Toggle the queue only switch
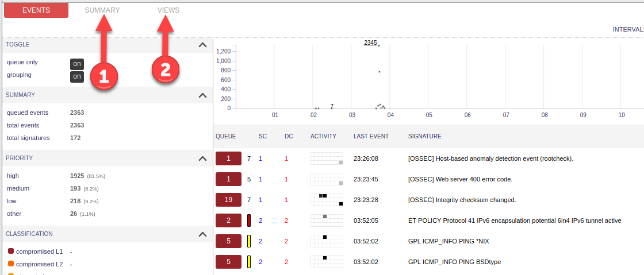 [x=77, y=64]
